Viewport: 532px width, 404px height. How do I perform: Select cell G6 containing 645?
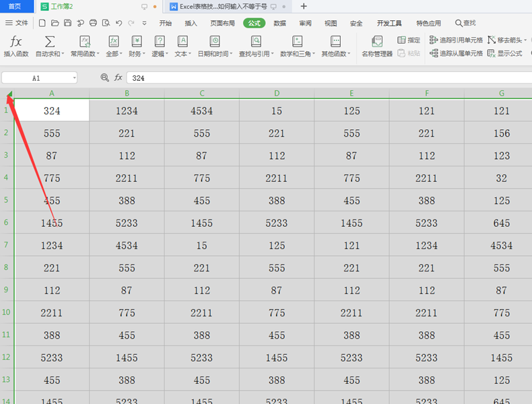(502, 222)
